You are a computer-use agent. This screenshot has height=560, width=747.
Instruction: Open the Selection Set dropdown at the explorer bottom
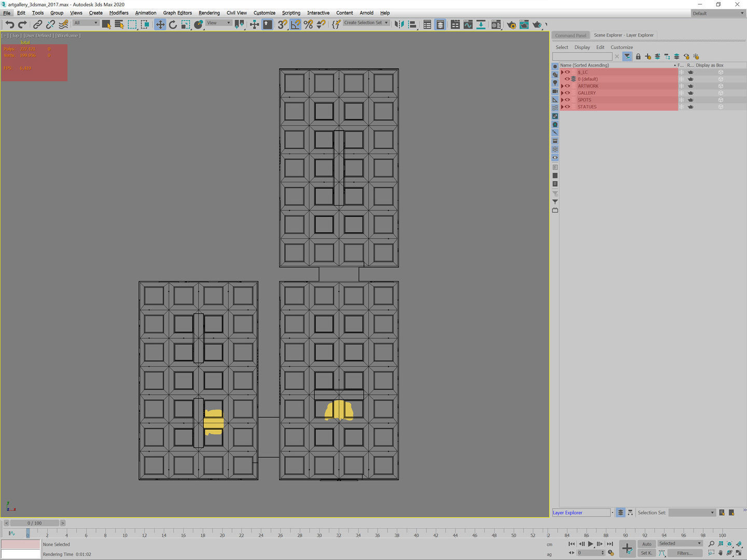tap(692, 513)
